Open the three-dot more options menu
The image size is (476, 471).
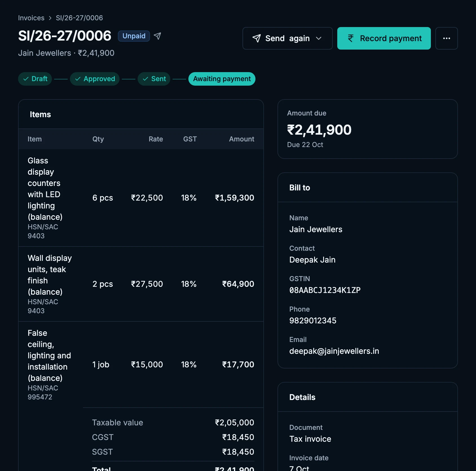coord(446,38)
